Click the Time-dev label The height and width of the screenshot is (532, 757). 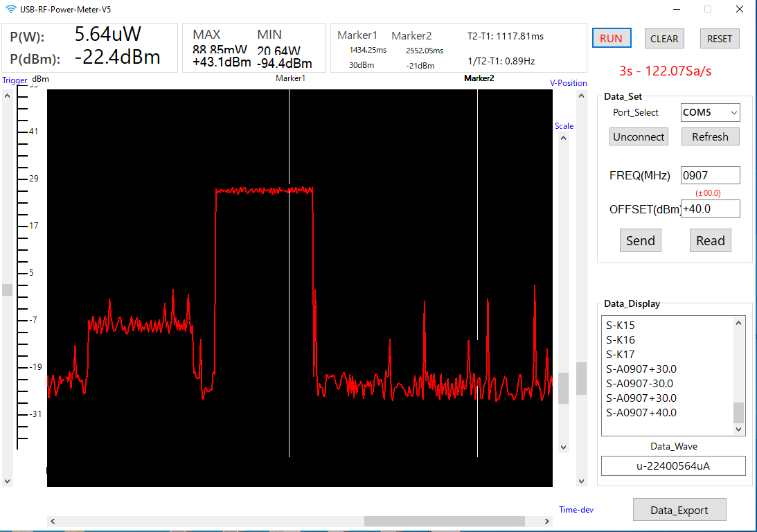(x=576, y=510)
